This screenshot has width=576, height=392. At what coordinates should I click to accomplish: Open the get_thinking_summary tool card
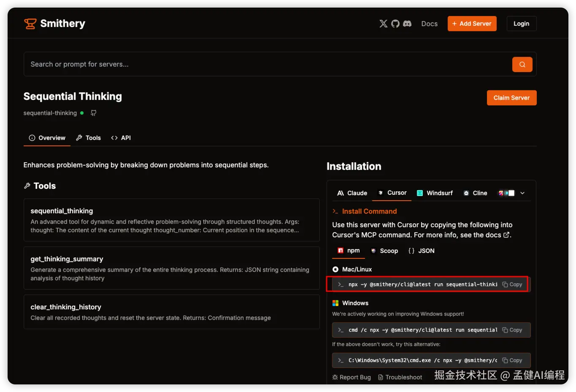pyautogui.click(x=172, y=268)
